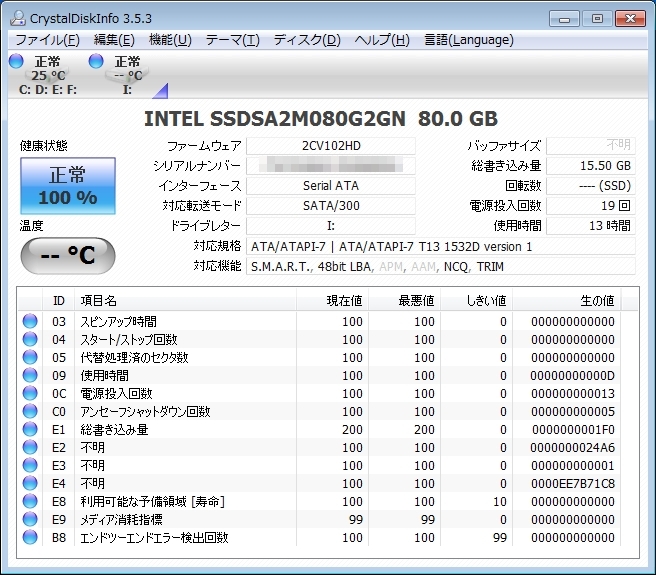Select the second disk status orb (I:)
This screenshot has width=656, height=575.
pos(97,61)
